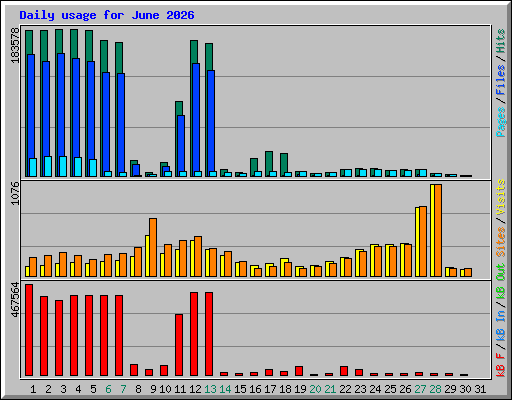Click the 1076 visits axis value
Viewport: 512px width, 400px height.
point(15,193)
